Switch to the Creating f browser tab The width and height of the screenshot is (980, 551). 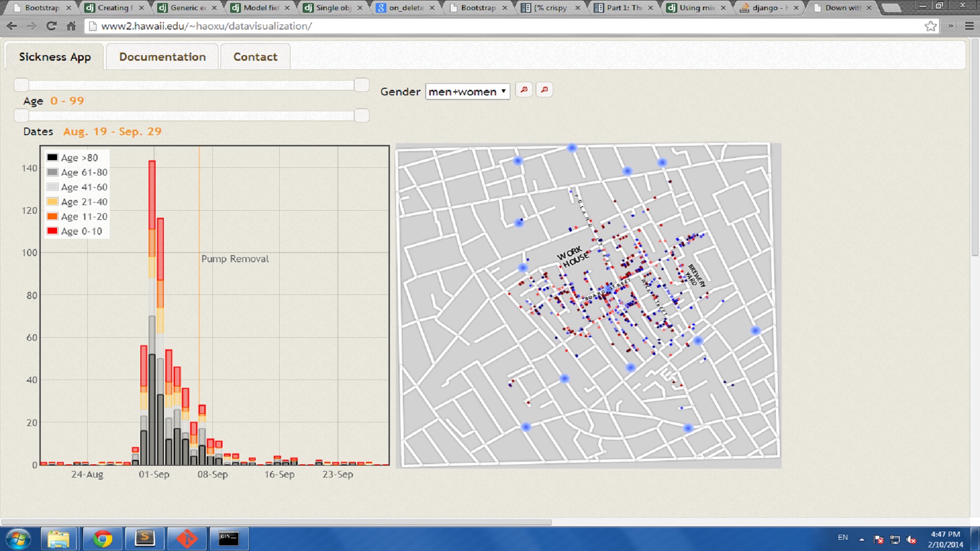tap(115, 8)
